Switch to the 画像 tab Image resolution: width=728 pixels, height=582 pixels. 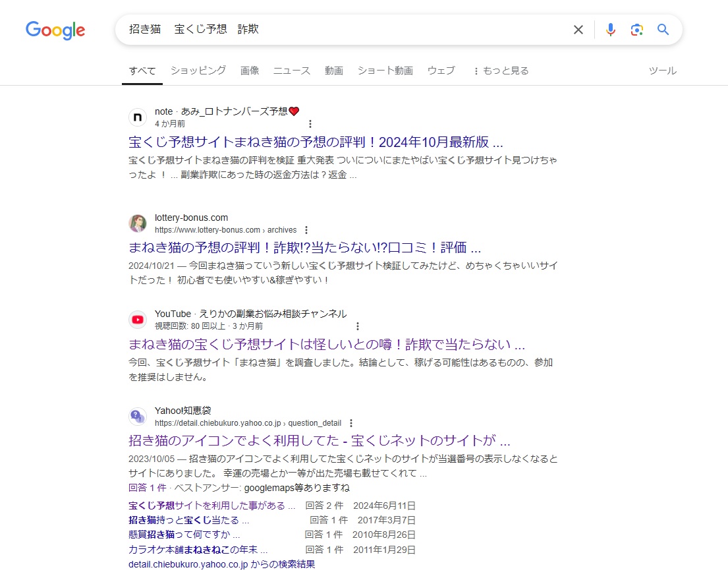250,71
